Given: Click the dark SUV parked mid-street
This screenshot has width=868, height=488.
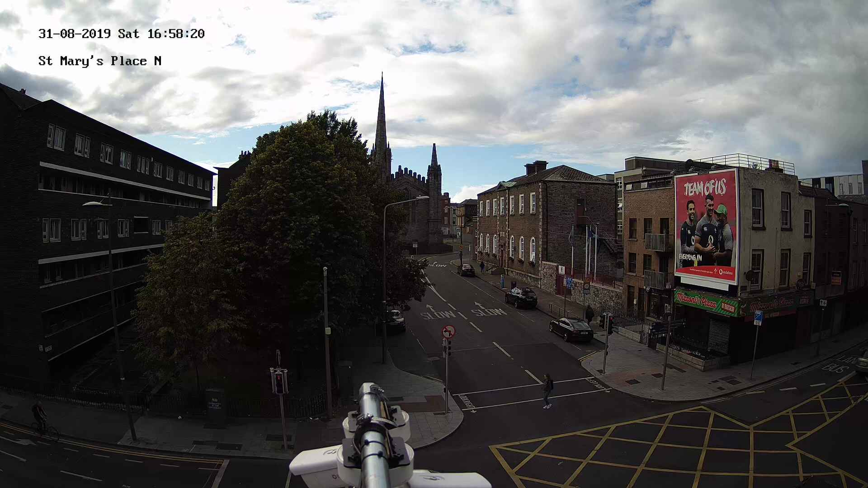Looking at the screenshot, I should (x=521, y=297).
